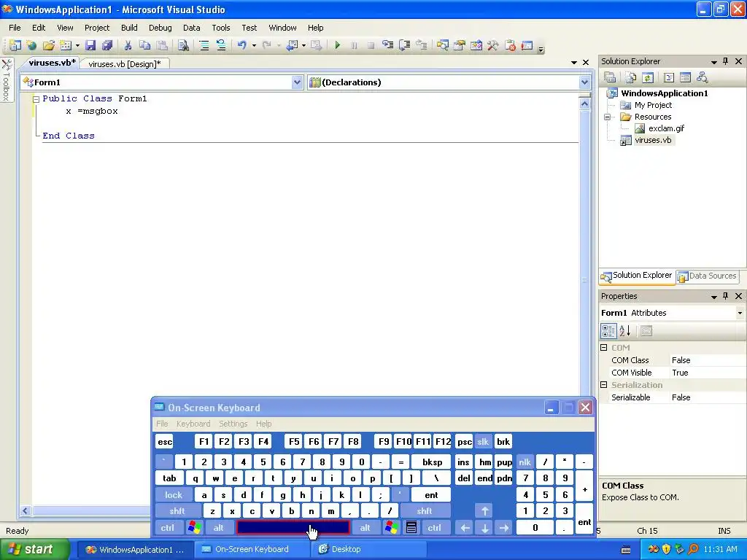747x560 pixels.
Task: Click the editor horizontal scroll left arrow
Action: pyautogui.click(x=26, y=511)
